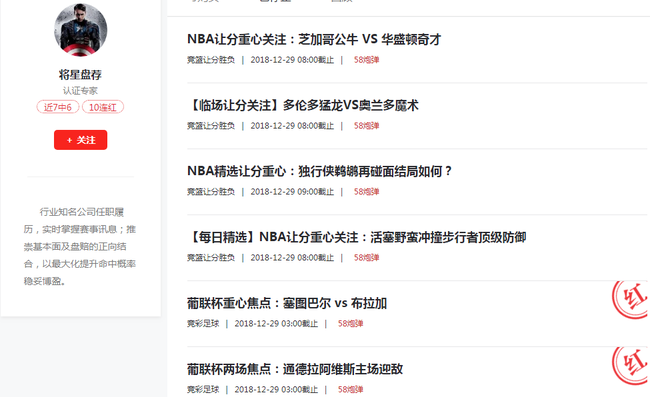This screenshot has width=650, height=397.
Task: Click the 10连红 badge
Action: pos(103,107)
